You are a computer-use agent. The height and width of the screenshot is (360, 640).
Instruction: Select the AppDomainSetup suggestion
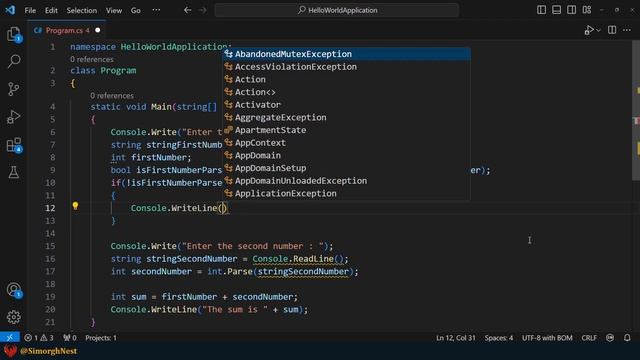click(x=347, y=168)
